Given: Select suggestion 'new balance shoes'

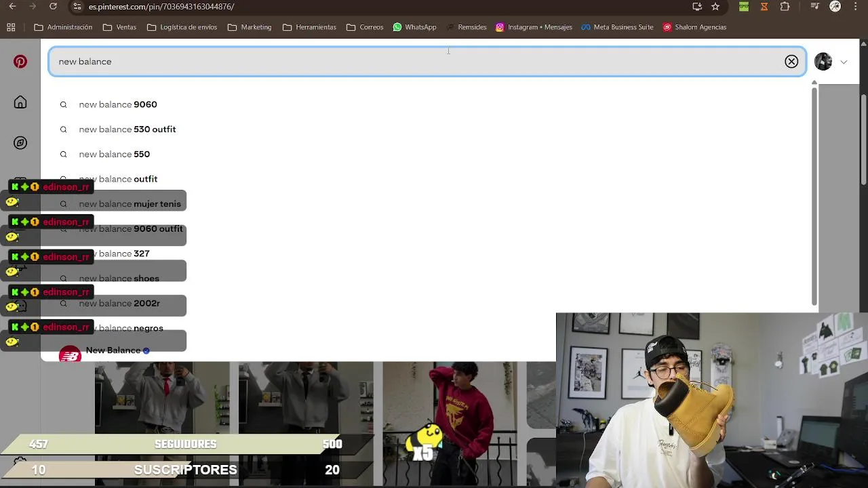Looking at the screenshot, I should coord(119,279).
